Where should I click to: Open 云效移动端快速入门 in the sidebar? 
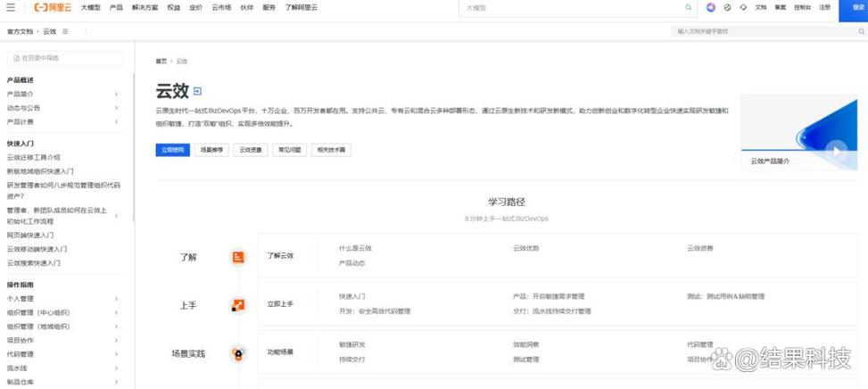pyautogui.click(x=37, y=249)
